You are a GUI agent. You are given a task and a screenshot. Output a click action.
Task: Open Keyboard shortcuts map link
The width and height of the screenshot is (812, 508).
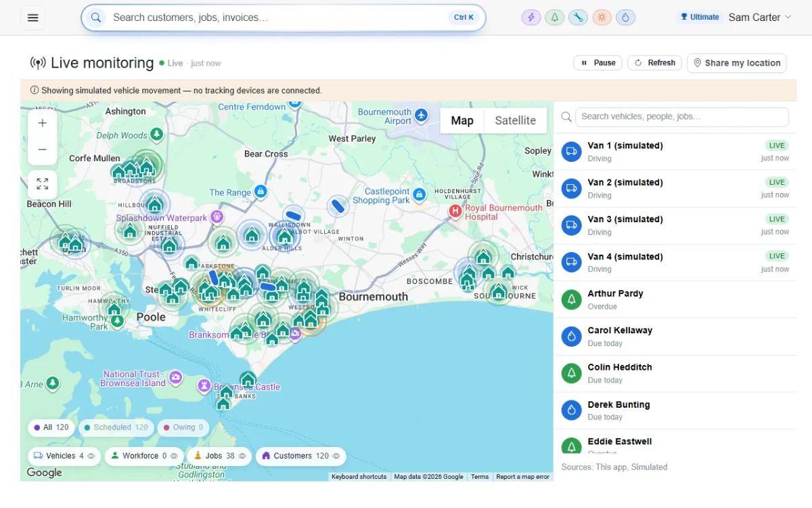coord(359,477)
